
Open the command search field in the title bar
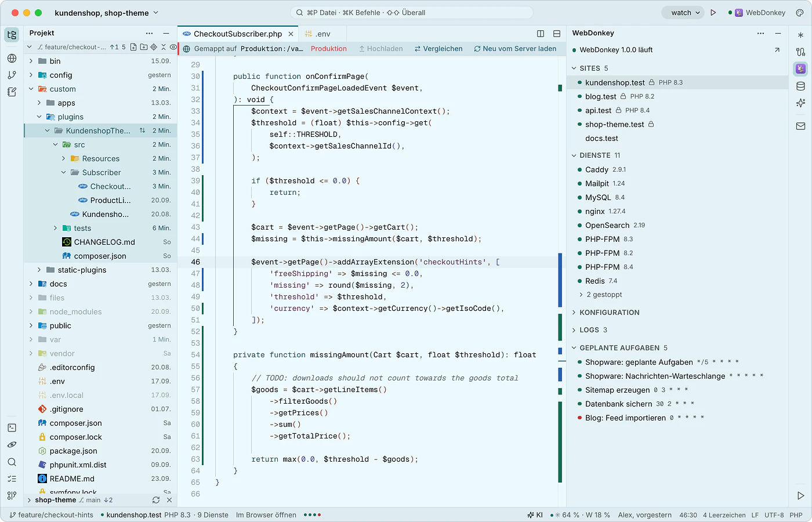coord(411,13)
